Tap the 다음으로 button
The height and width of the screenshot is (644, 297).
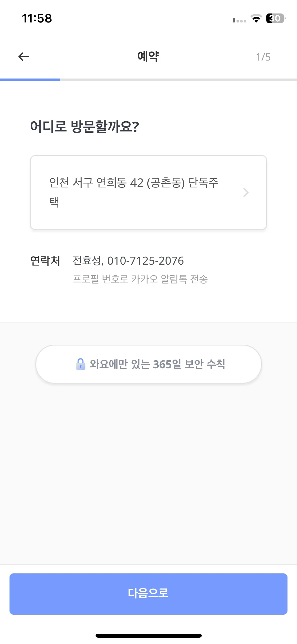point(148,594)
